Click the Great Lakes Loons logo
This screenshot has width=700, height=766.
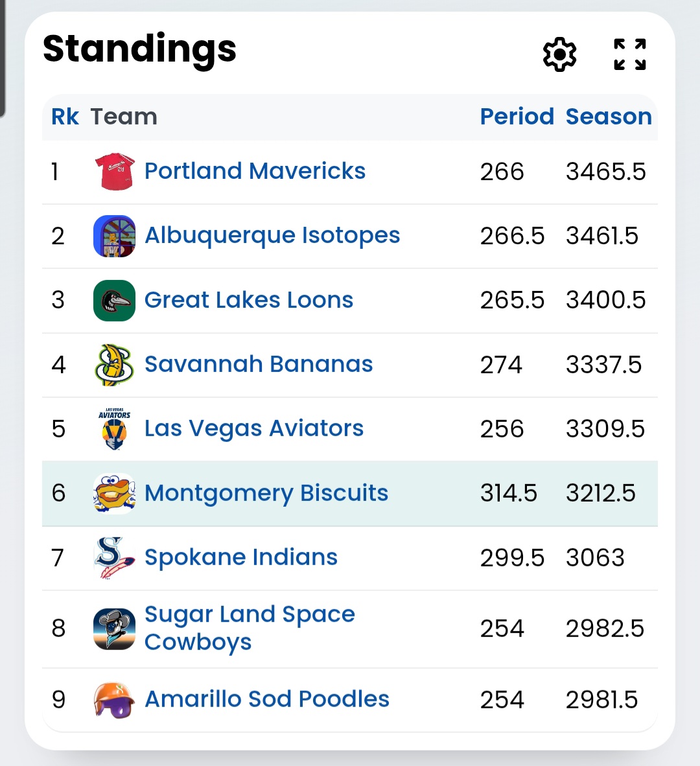tap(114, 301)
